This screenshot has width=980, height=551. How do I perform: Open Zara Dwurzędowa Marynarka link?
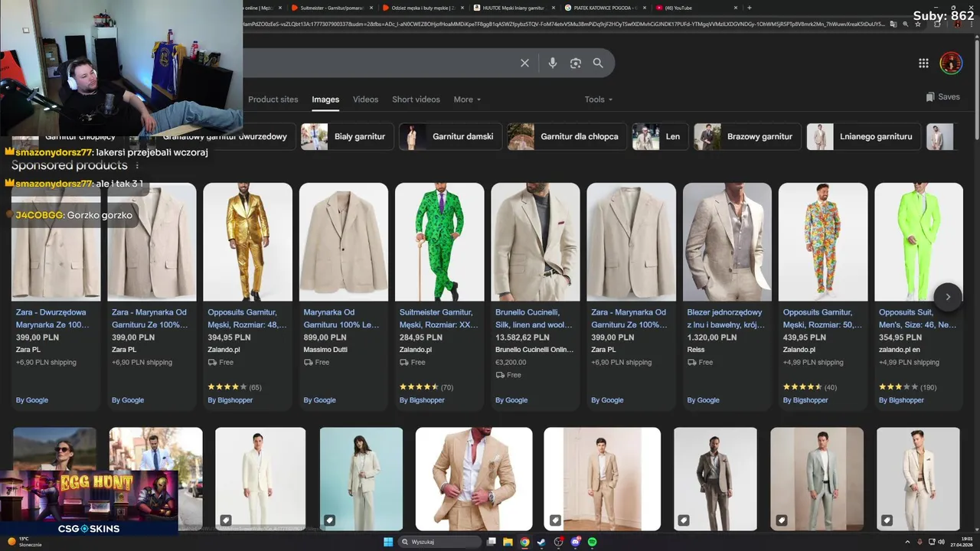click(x=52, y=318)
